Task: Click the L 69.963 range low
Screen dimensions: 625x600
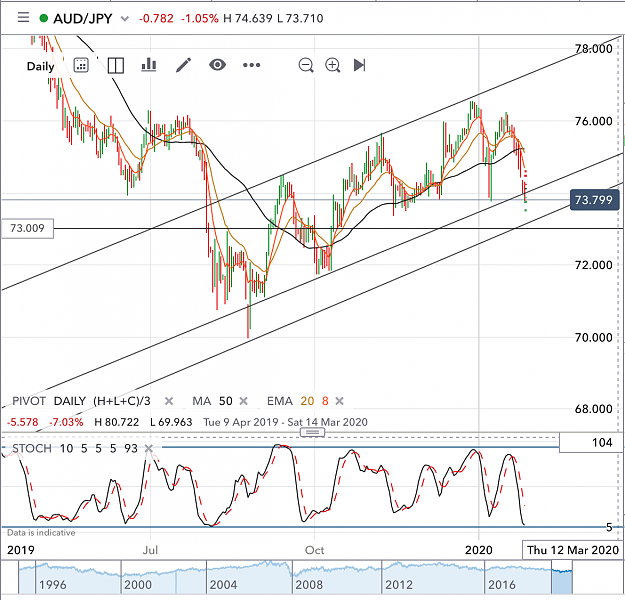Action: pos(171,422)
